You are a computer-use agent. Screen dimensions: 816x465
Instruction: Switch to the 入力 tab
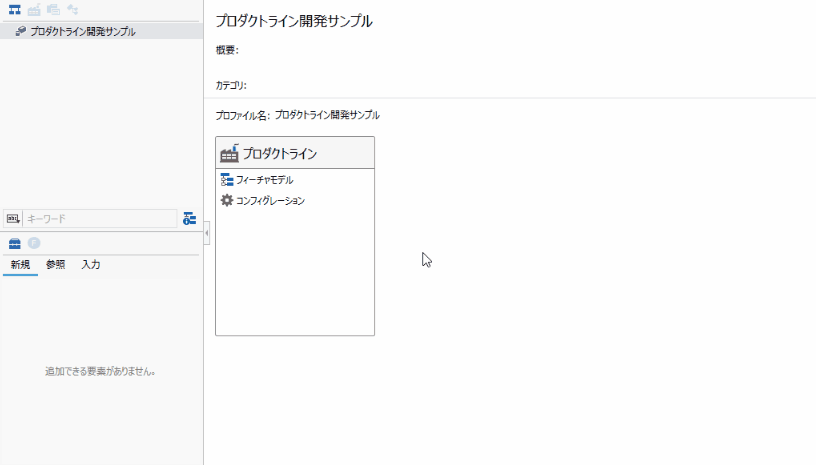pos(90,265)
